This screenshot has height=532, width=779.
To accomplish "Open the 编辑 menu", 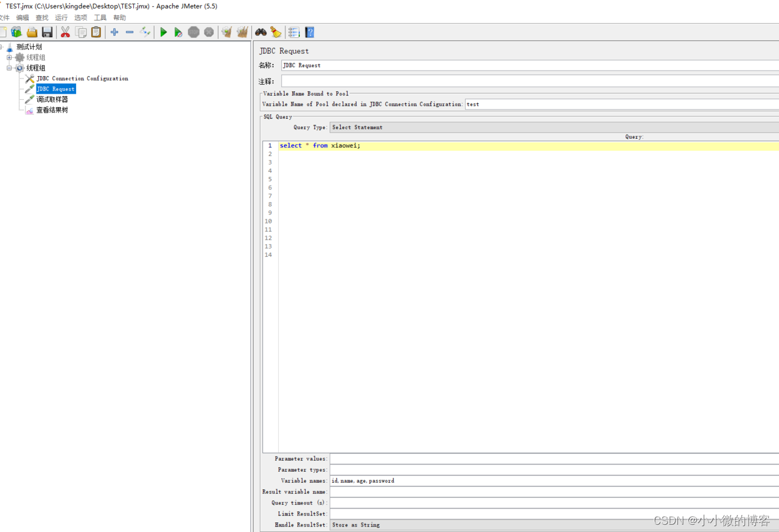I will (x=23, y=18).
